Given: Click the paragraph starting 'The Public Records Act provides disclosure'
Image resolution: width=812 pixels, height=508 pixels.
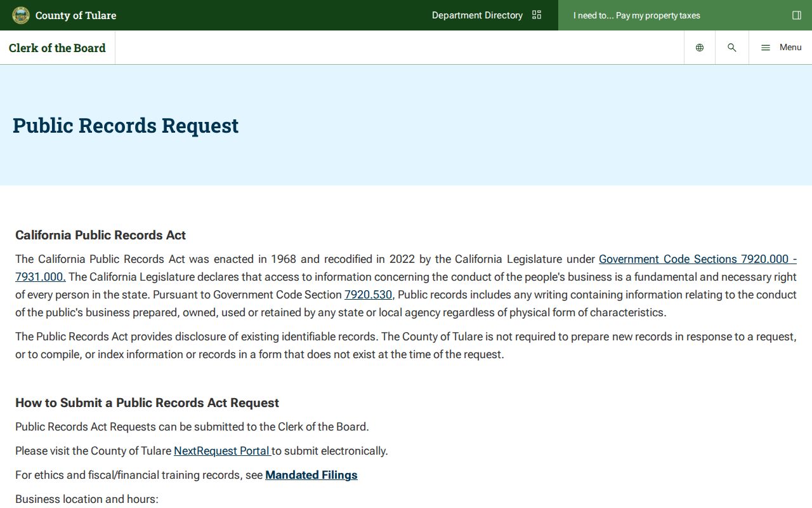Looking at the screenshot, I should coord(406,345).
